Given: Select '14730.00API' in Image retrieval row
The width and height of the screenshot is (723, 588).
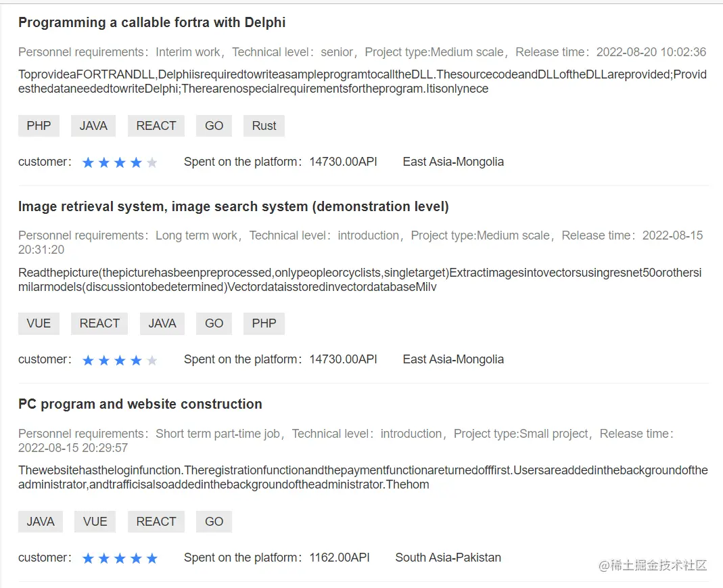Looking at the screenshot, I should click(x=343, y=359).
